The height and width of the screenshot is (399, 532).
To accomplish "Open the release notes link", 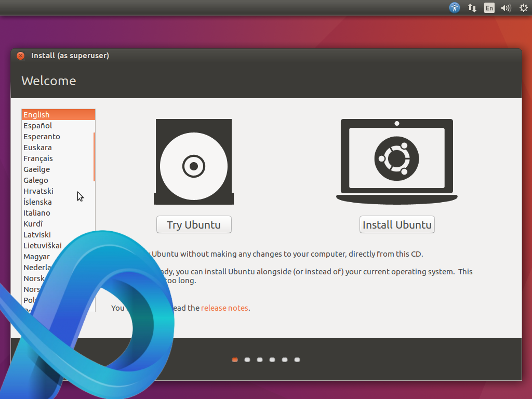I will coord(224,308).
